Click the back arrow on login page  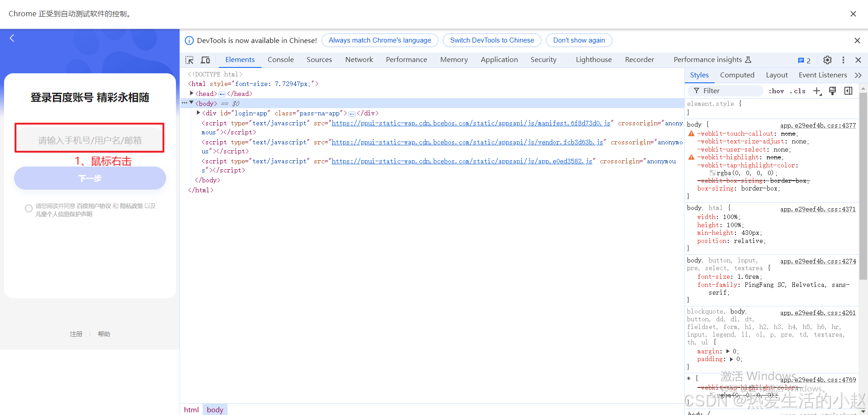pos(12,38)
